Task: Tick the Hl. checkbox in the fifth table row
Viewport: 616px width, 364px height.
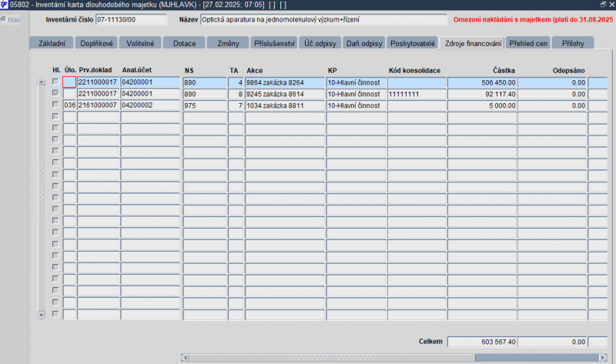Action: 55,128
